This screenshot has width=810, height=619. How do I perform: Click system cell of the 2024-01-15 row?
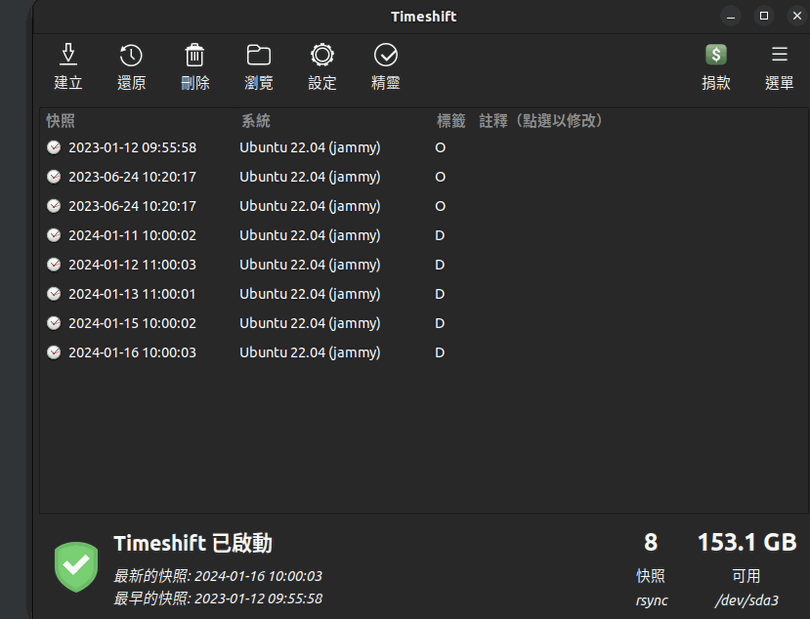pyautogui.click(x=310, y=323)
